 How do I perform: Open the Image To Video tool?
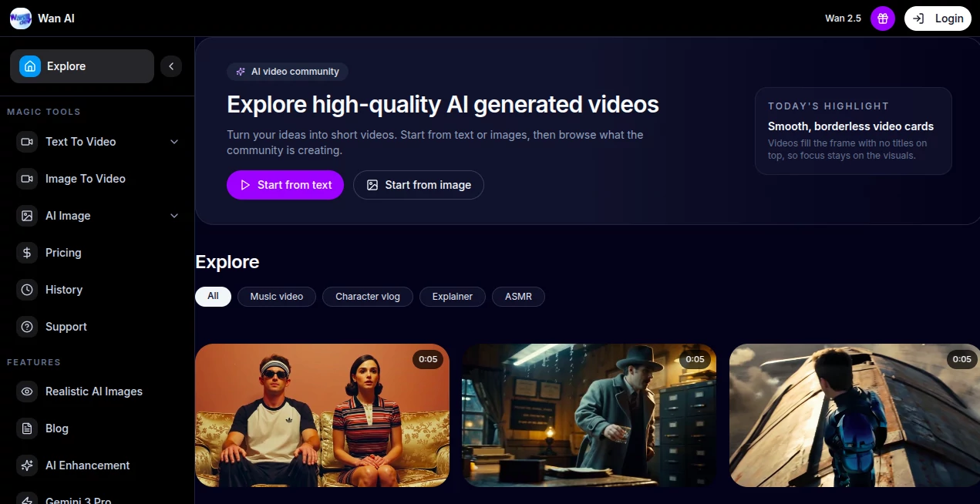click(x=85, y=178)
